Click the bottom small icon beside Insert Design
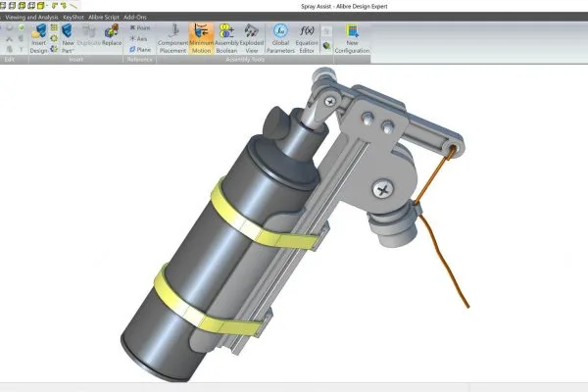588x392 pixels. click(x=54, y=49)
